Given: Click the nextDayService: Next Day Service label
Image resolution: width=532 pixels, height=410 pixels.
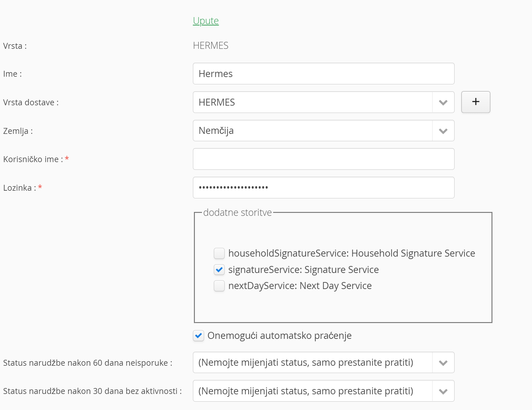Looking at the screenshot, I should click(300, 286).
